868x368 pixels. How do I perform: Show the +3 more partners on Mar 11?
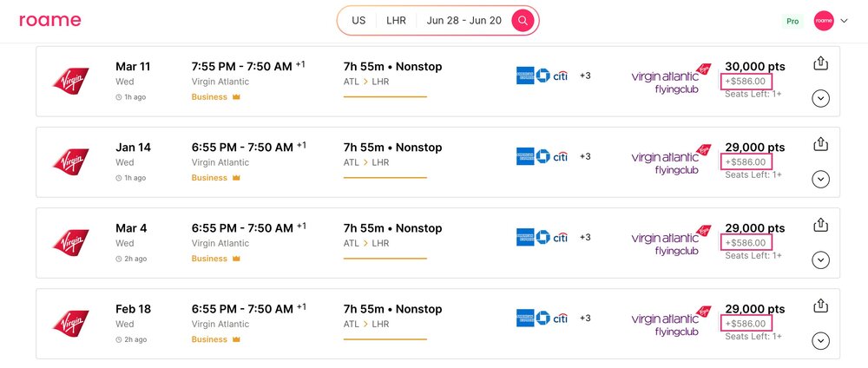(585, 76)
